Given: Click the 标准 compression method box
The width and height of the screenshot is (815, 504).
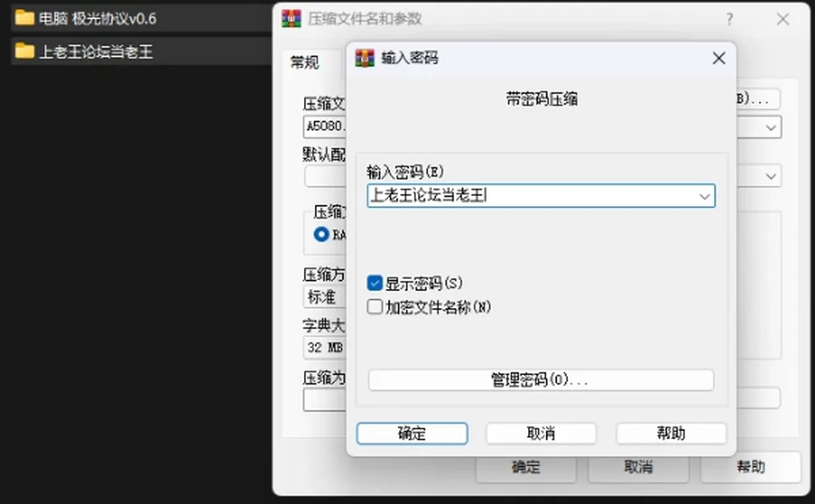Looking at the screenshot, I should 325,297.
